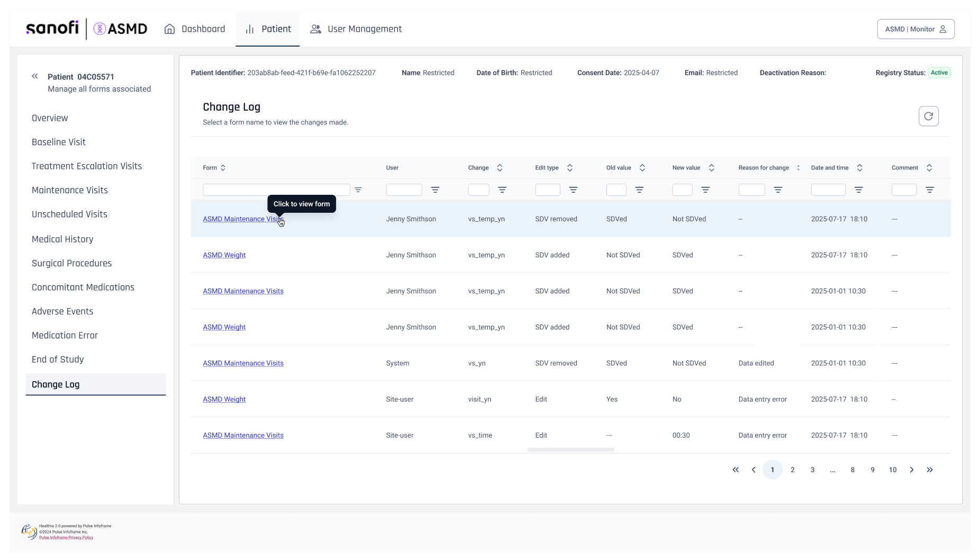Sort table by Old value column
The width and height of the screenshot is (980, 560).
click(642, 168)
